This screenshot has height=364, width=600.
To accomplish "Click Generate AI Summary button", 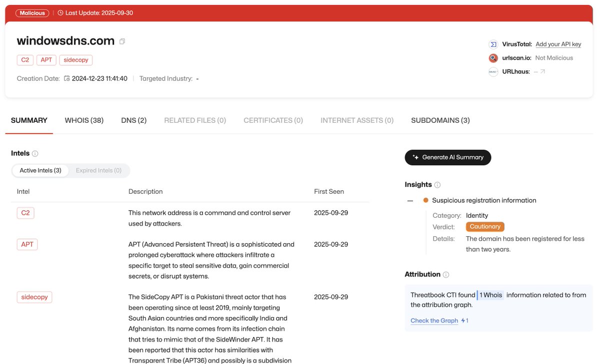I will tap(448, 157).
